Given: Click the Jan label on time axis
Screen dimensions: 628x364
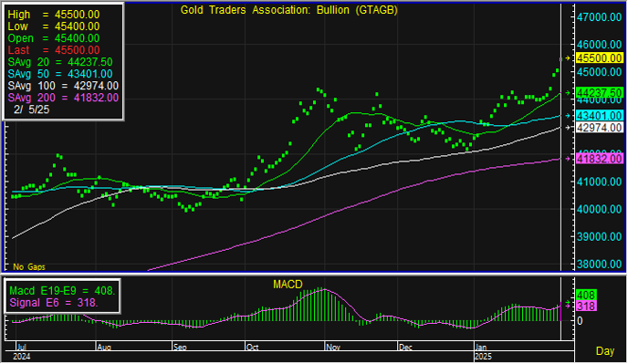Looking at the screenshot, I should [481, 347].
